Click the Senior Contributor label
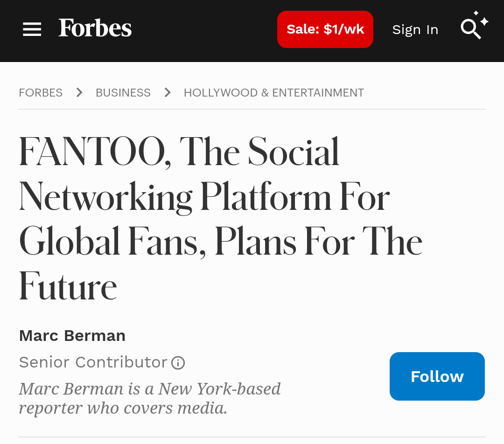 click(x=93, y=362)
